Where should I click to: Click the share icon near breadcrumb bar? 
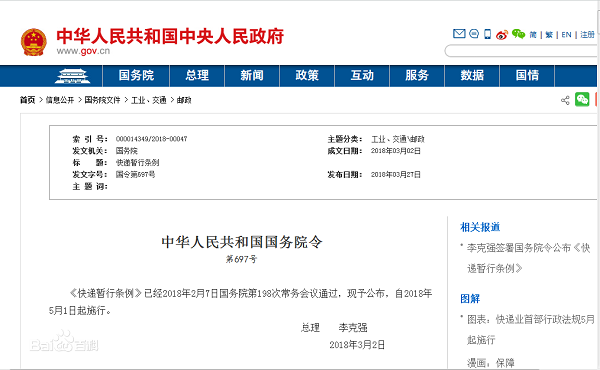tap(565, 100)
